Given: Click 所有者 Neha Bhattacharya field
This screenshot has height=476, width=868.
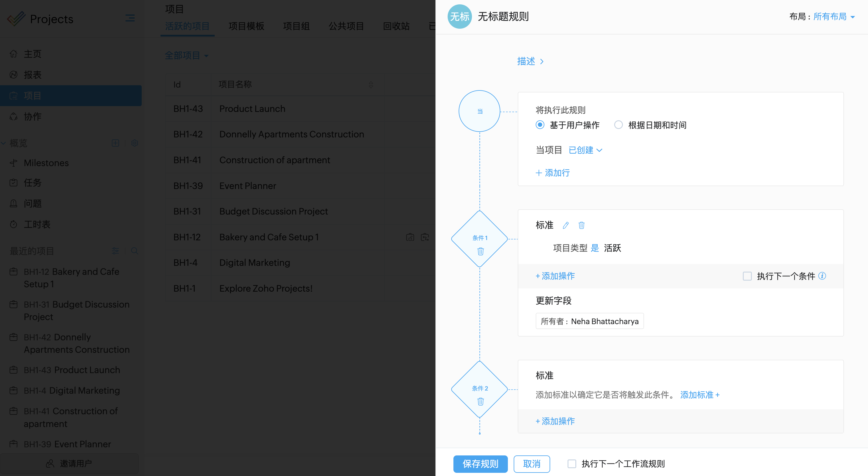Looking at the screenshot, I should tap(589, 321).
